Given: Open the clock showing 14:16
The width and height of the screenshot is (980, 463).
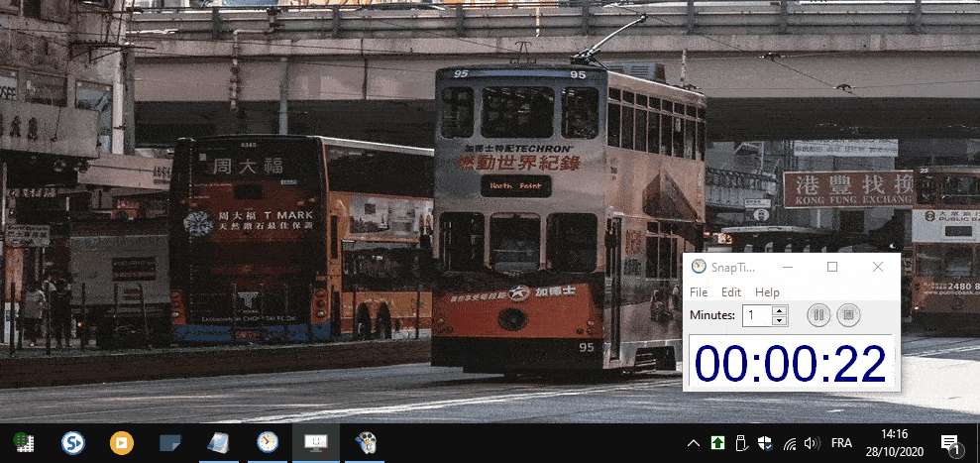Looking at the screenshot, I should (895, 443).
